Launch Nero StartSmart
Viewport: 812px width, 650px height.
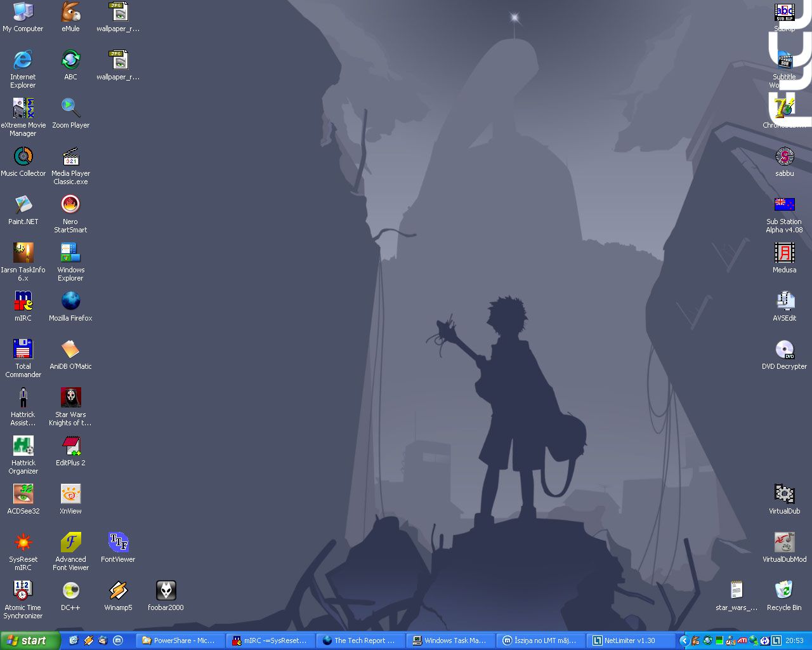(x=70, y=215)
